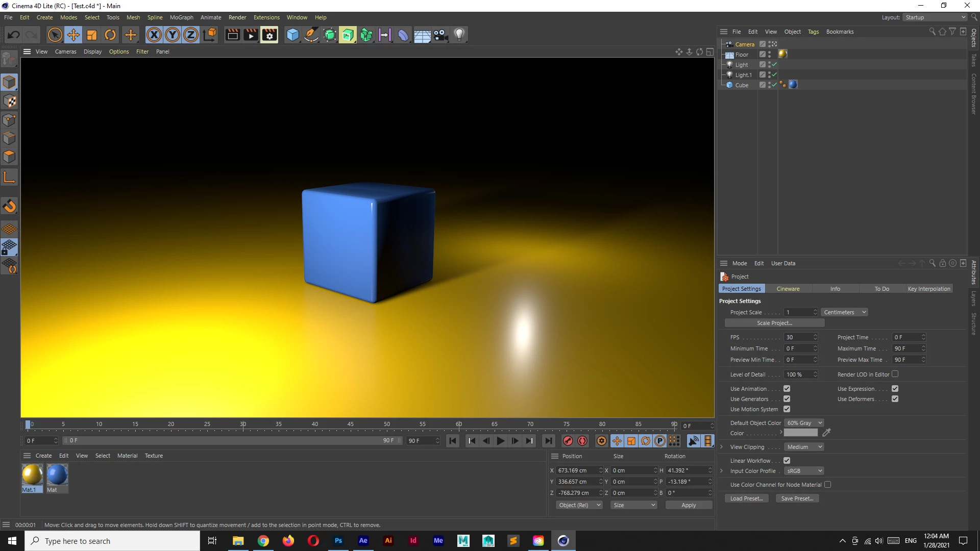
Task: Open the View Clipping Medium dropdown
Action: pos(804,447)
